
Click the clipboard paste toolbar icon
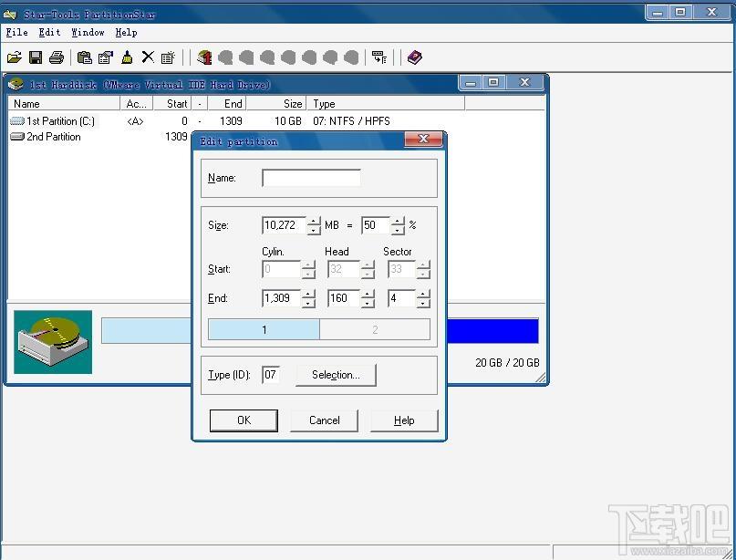click(85, 57)
